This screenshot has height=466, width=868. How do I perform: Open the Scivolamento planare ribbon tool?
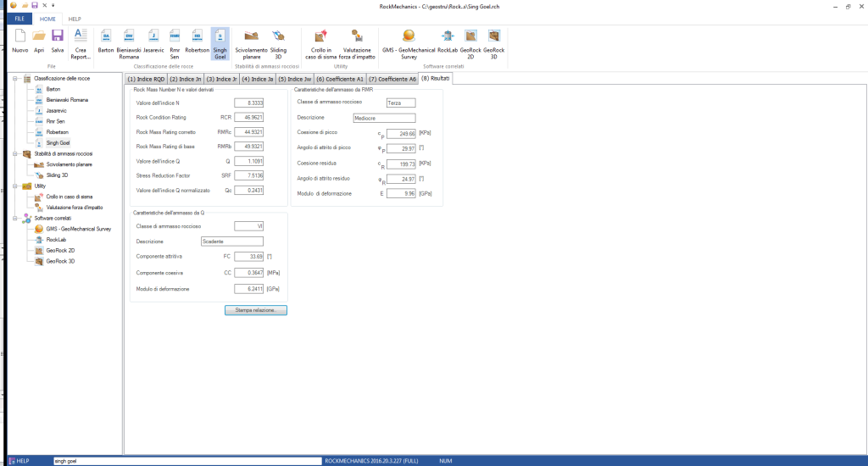252,36
